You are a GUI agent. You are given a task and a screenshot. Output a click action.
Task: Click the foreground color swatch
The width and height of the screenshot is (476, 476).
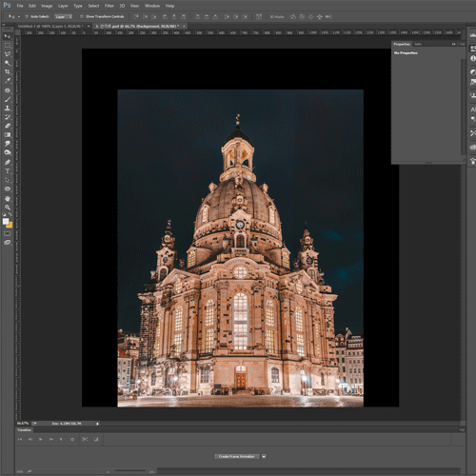(x=6, y=221)
